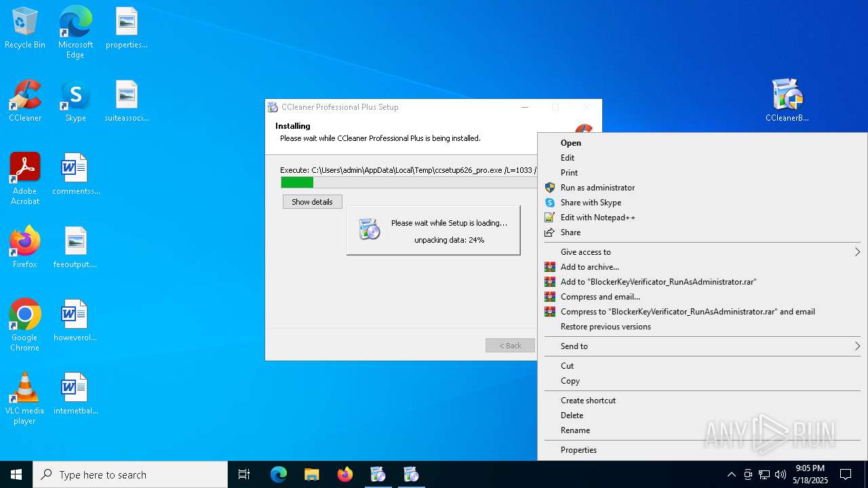Expand the Send to submenu
The width and height of the screenshot is (868, 488).
tap(702, 346)
